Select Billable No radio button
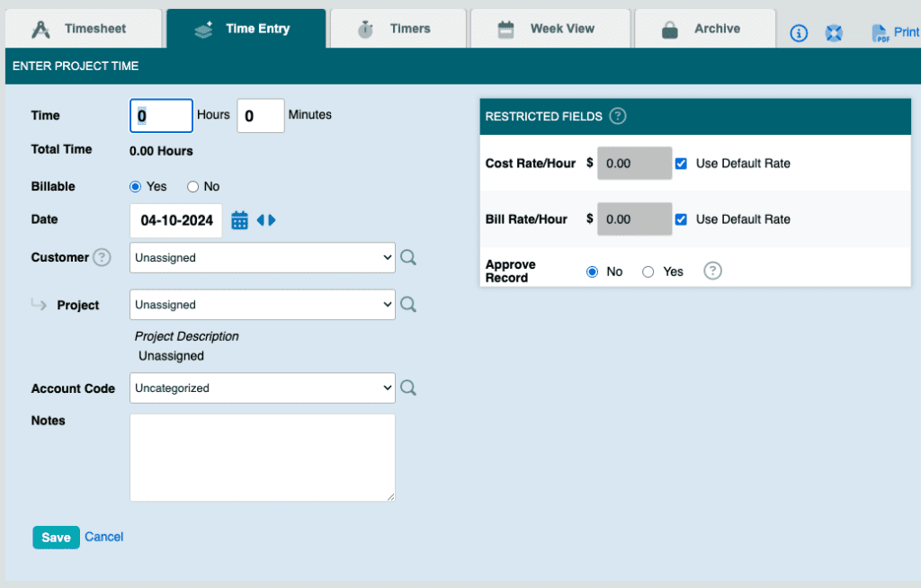This screenshot has height=588, width=921. pyautogui.click(x=192, y=187)
